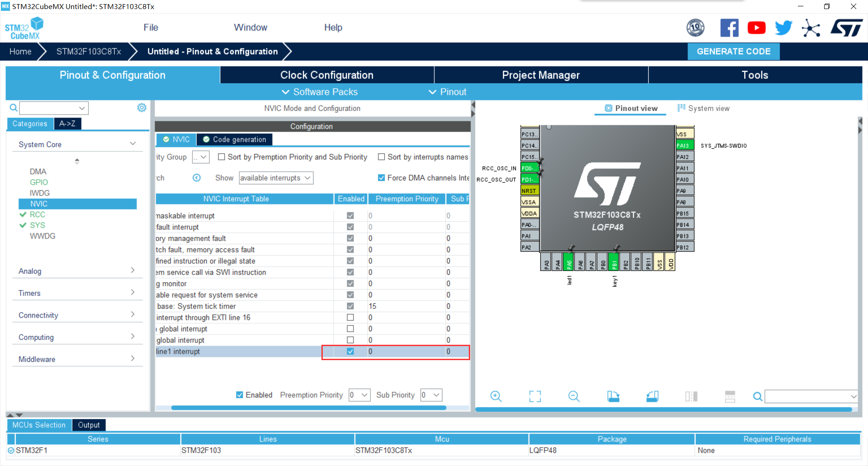
Task: Select the green PA5 pin labeled led1
Action: pyautogui.click(x=569, y=262)
